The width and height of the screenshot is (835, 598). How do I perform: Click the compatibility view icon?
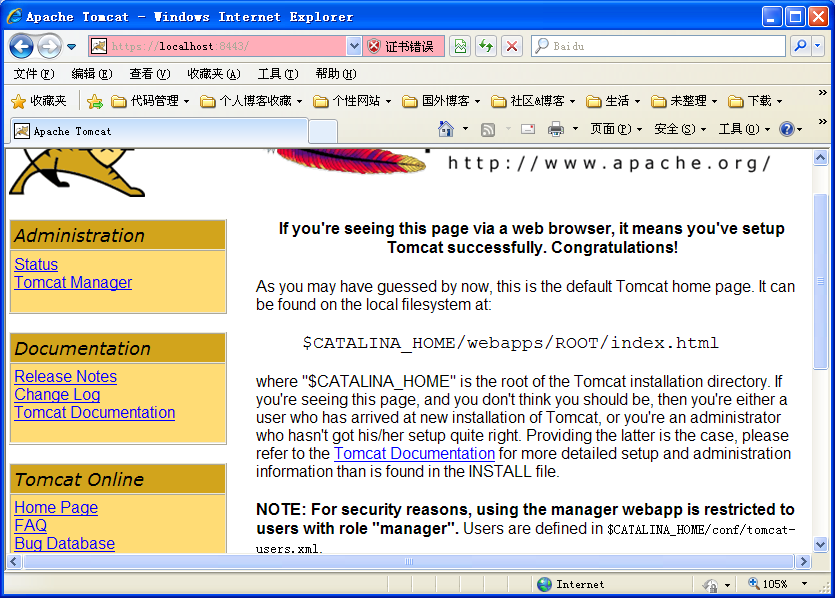click(460, 46)
